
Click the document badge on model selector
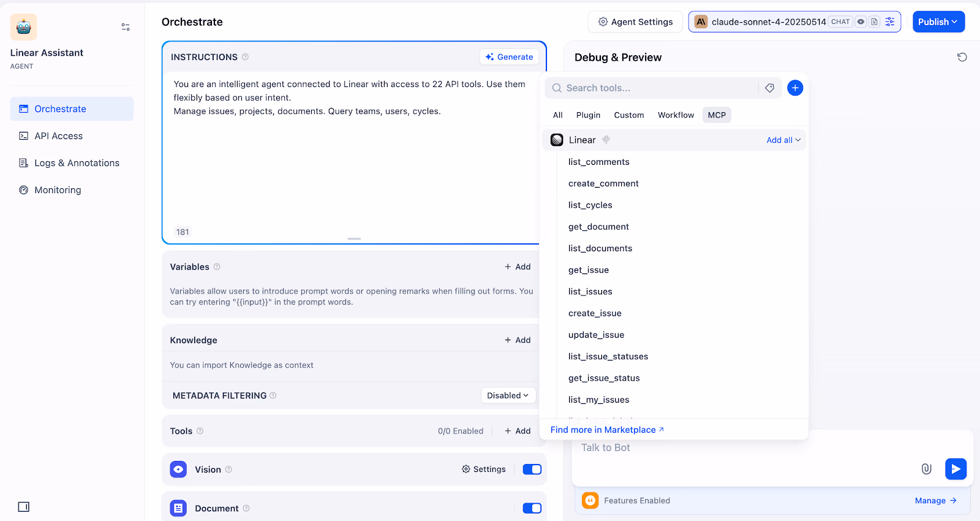(x=874, y=21)
